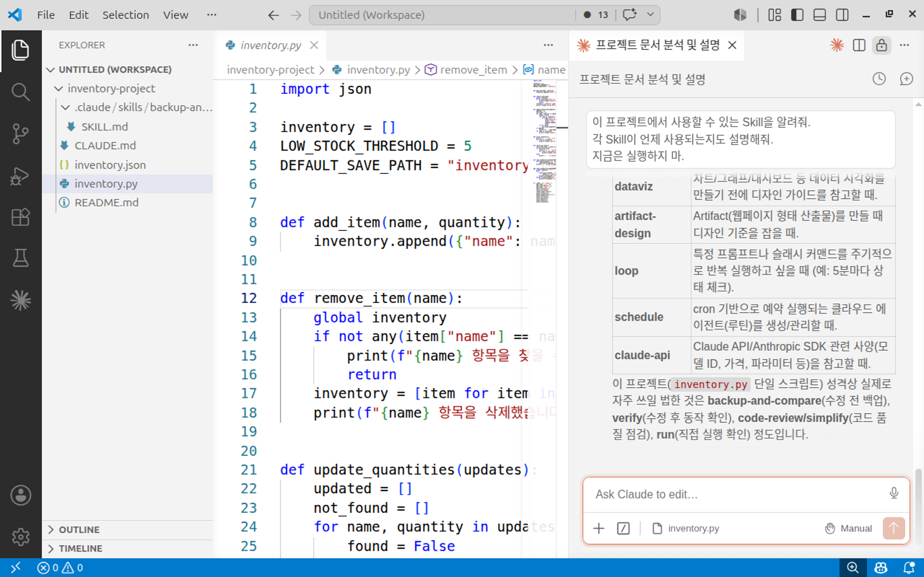Open Explorer views and more actions
924x577 pixels.
click(193, 45)
